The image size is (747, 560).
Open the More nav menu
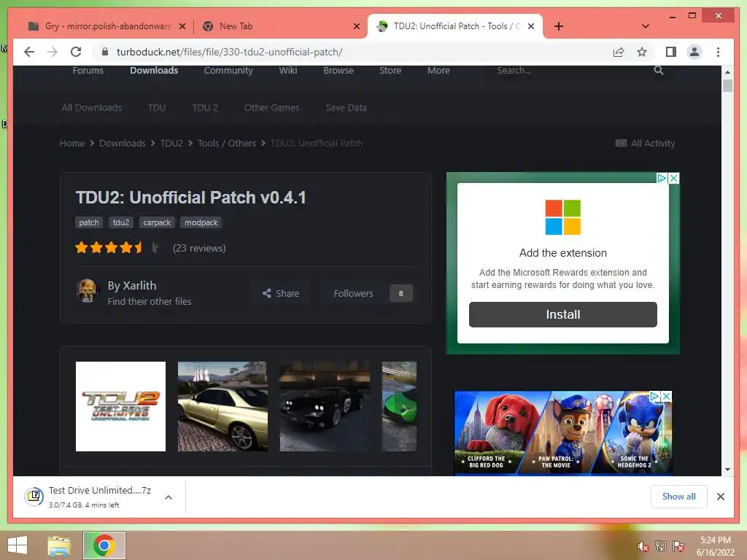[x=438, y=71]
